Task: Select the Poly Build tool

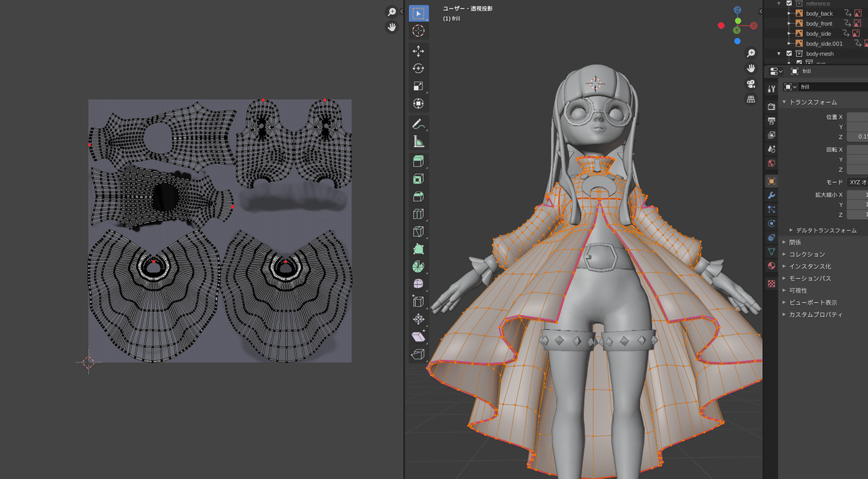Action: pyautogui.click(x=418, y=249)
